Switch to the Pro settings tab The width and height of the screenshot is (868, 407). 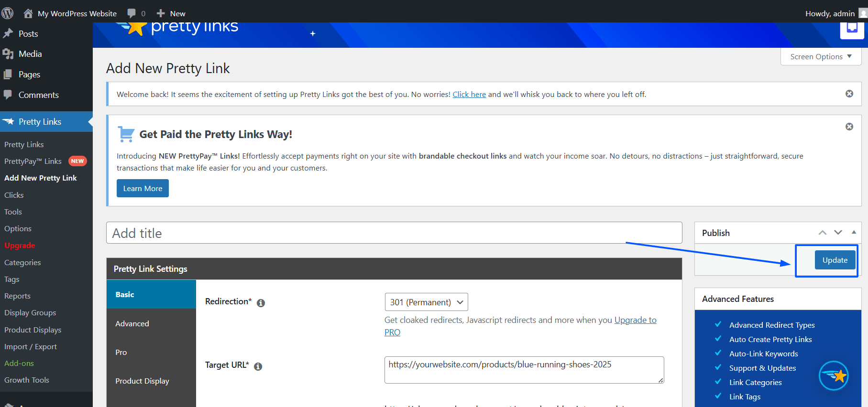tap(151, 352)
